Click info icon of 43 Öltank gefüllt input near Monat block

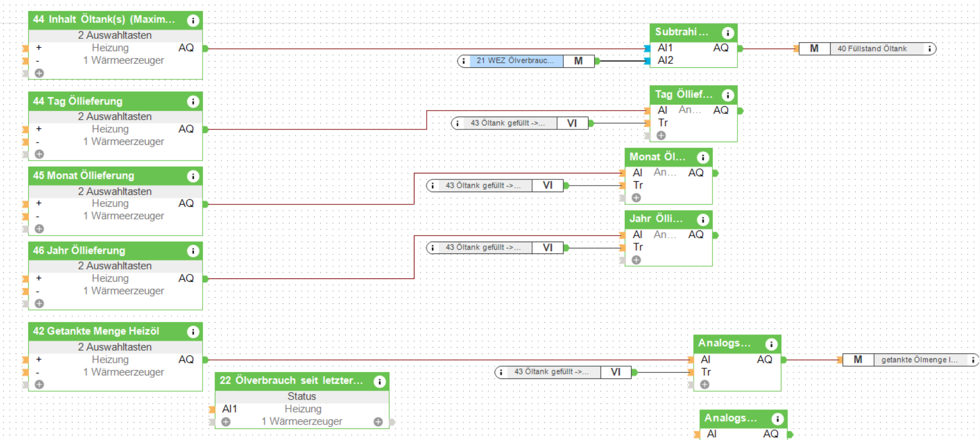point(432,186)
